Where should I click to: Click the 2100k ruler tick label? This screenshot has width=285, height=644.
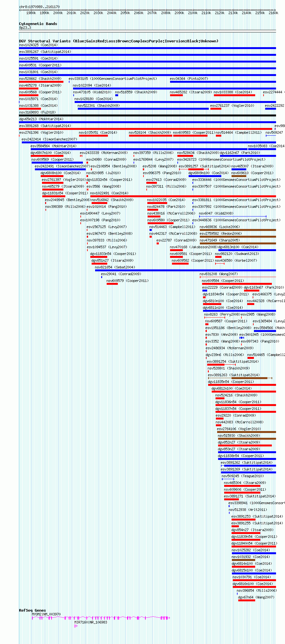193,13
